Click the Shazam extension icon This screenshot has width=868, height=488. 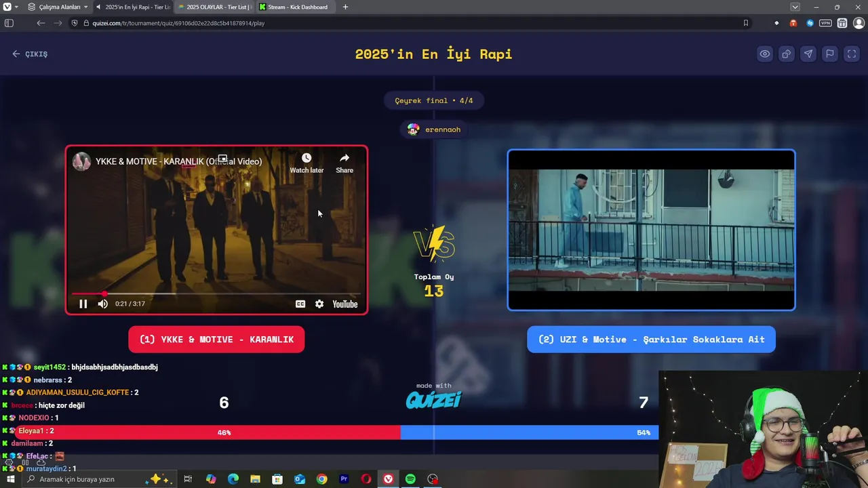810,23
